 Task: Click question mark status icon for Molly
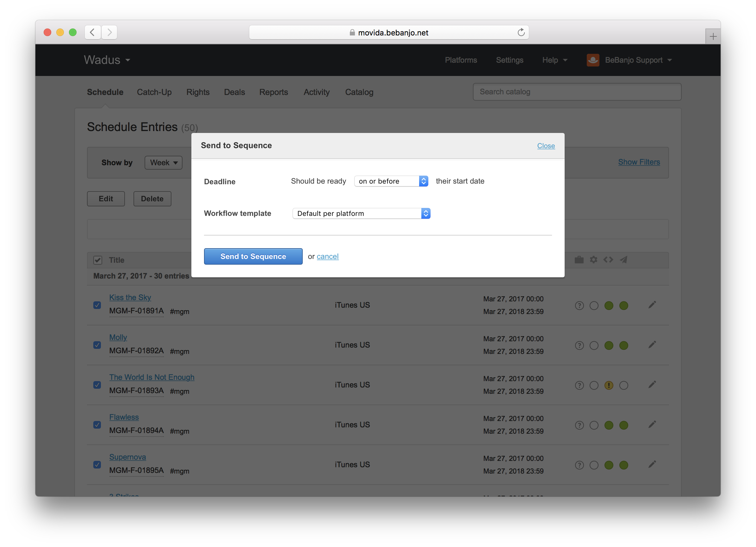pos(579,346)
